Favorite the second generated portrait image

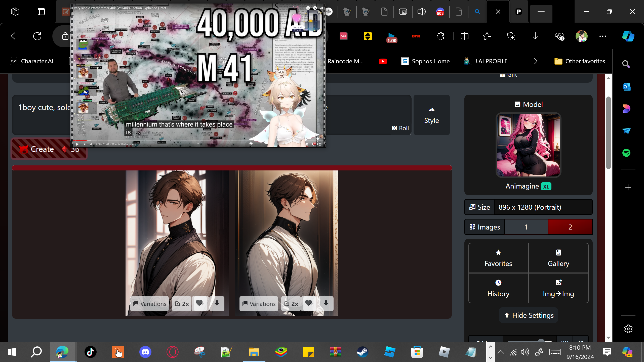(309, 303)
